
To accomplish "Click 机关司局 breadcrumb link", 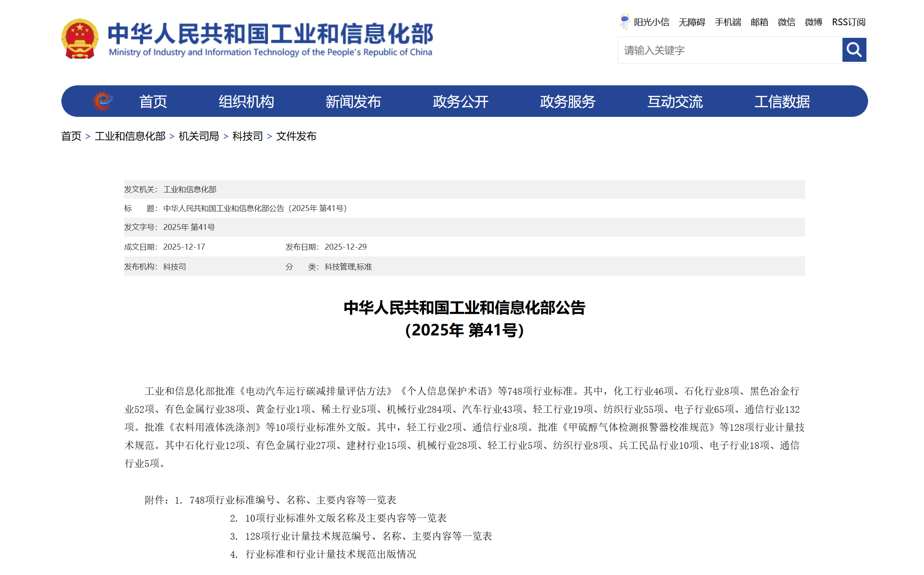I will 199,136.
